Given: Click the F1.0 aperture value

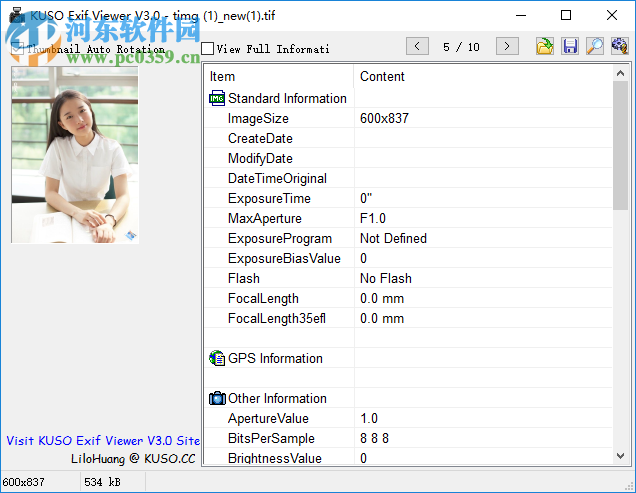Looking at the screenshot, I should [373, 218].
